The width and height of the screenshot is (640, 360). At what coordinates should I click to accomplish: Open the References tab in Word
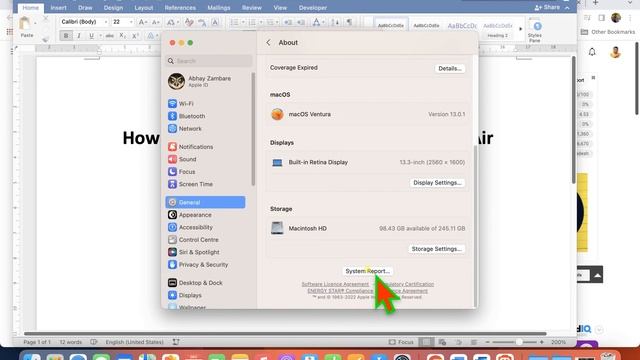[x=180, y=8]
